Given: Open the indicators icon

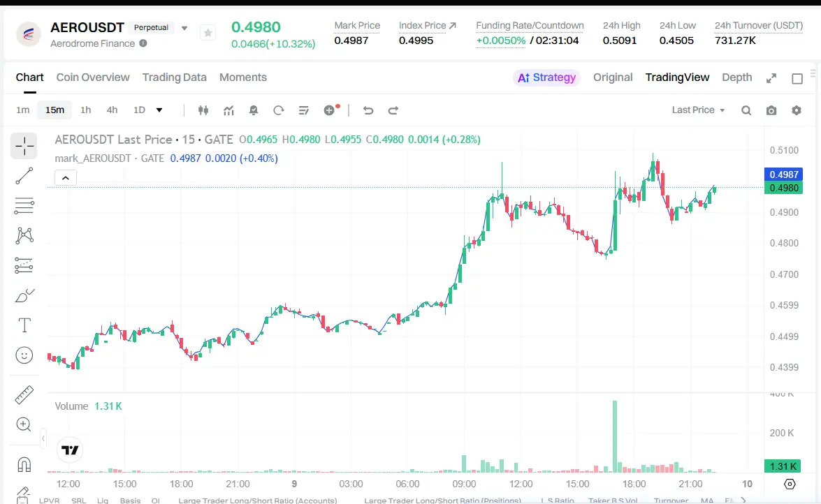Looking at the screenshot, I should tap(228, 110).
